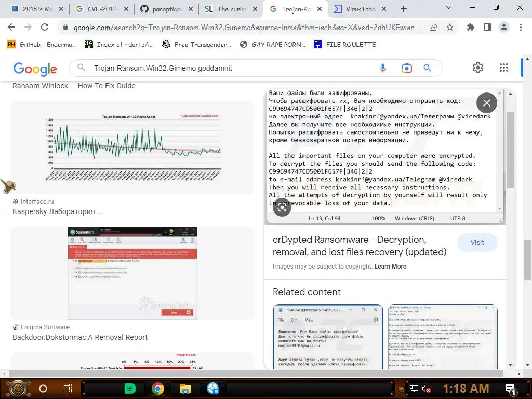Open File Explorer from the taskbar
The height and width of the screenshot is (399, 532).
pyautogui.click(x=185, y=389)
